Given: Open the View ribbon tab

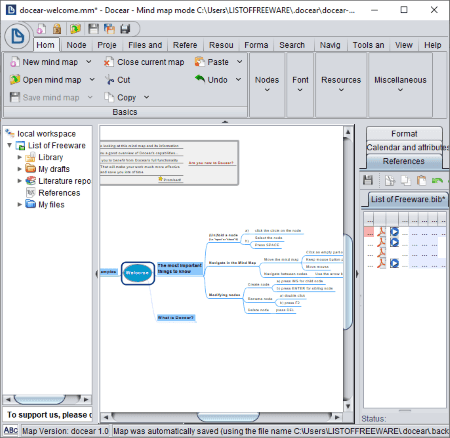Looking at the screenshot, I should pos(404,45).
